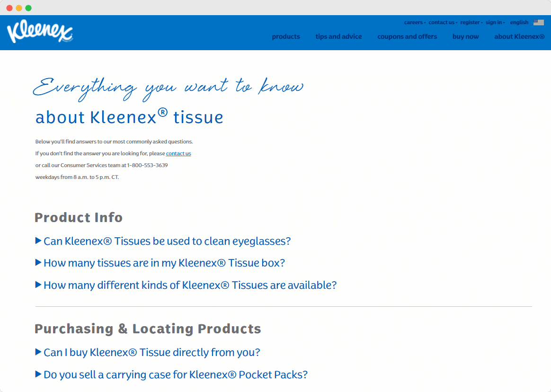This screenshot has width=551, height=392.
Task: Expand the eyeglasses cleaning FAQ entry
Action: click(x=167, y=241)
